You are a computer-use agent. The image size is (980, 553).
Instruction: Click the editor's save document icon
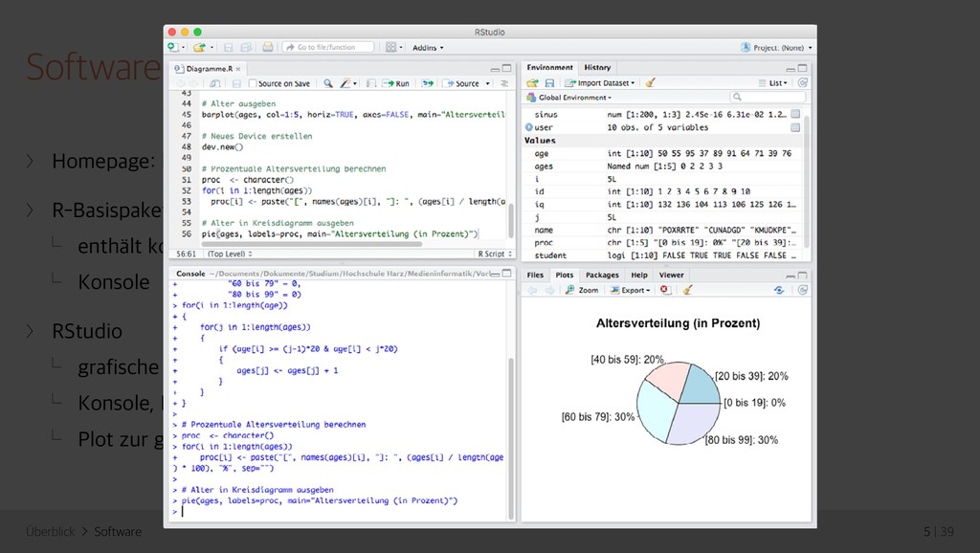tap(236, 83)
